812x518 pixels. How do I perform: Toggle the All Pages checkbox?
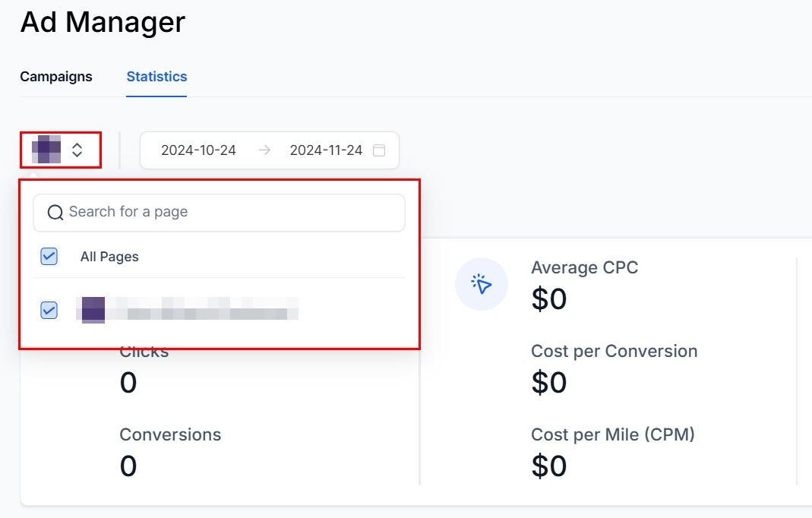coord(49,257)
